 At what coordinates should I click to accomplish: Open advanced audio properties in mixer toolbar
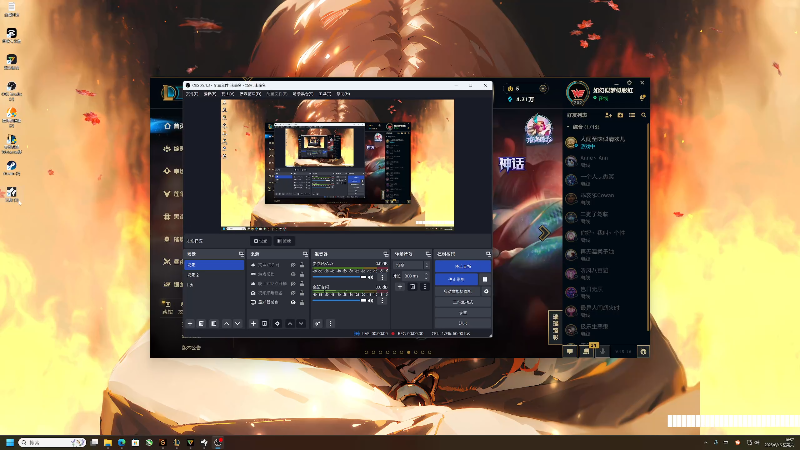[x=318, y=323]
